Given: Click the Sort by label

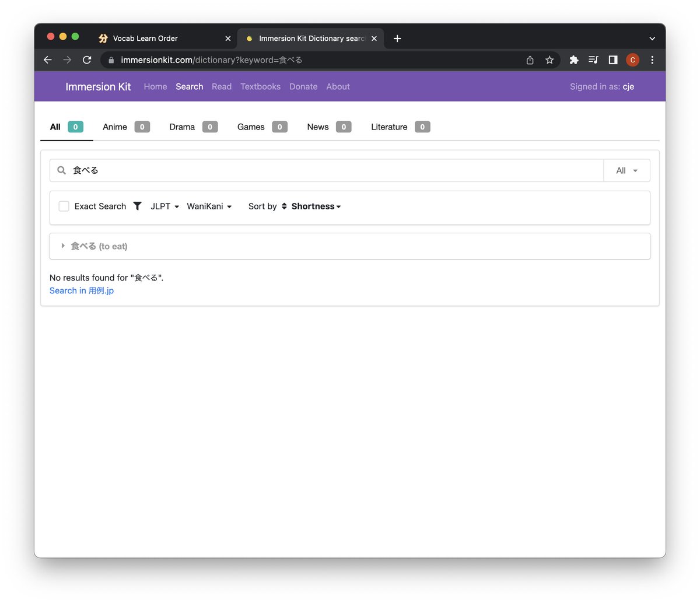Looking at the screenshot, I should pos(262,206).
